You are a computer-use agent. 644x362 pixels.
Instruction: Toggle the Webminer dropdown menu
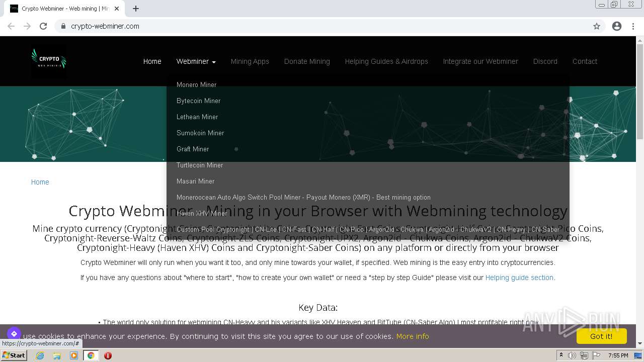click(x=196, y=61)
